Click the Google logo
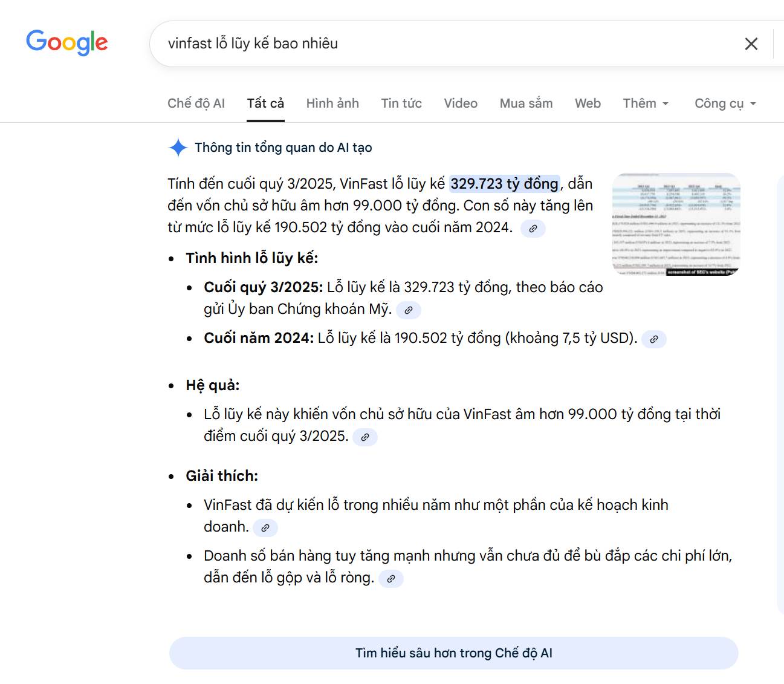 67,42
